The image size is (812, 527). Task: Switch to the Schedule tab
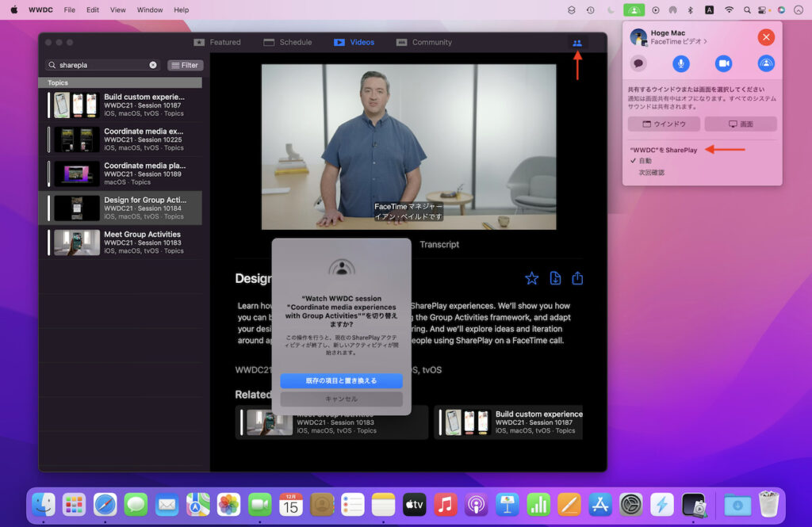click(x=287, y=43)
